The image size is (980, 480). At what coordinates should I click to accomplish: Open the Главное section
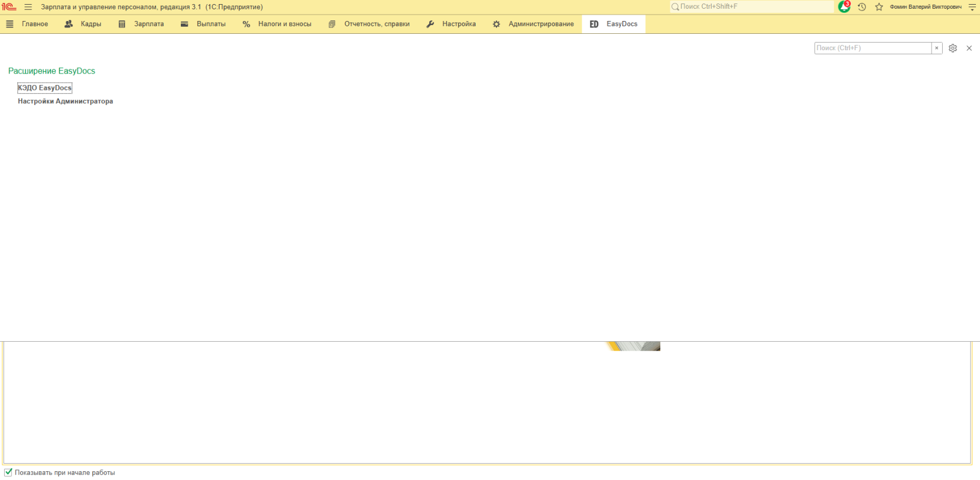pos(27,24)
